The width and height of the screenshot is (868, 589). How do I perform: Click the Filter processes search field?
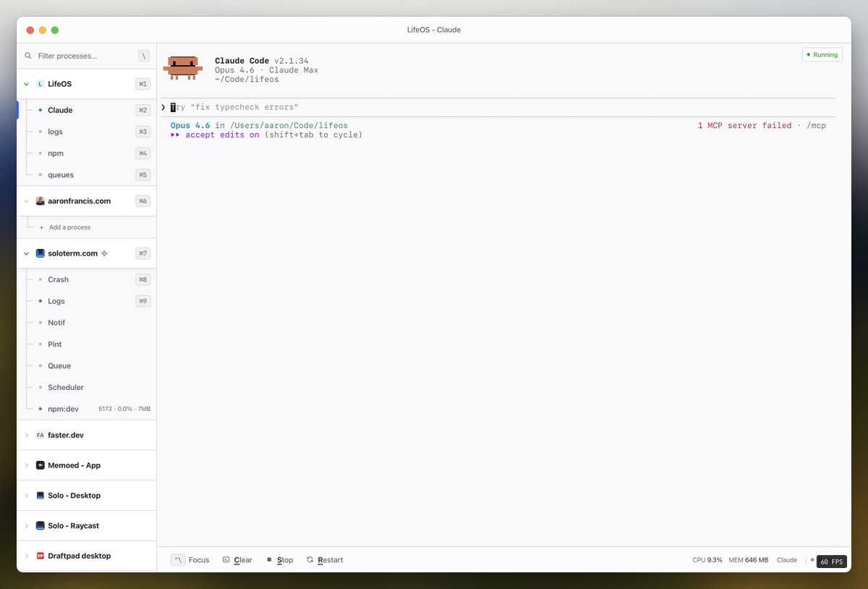[x=87, y=56]
